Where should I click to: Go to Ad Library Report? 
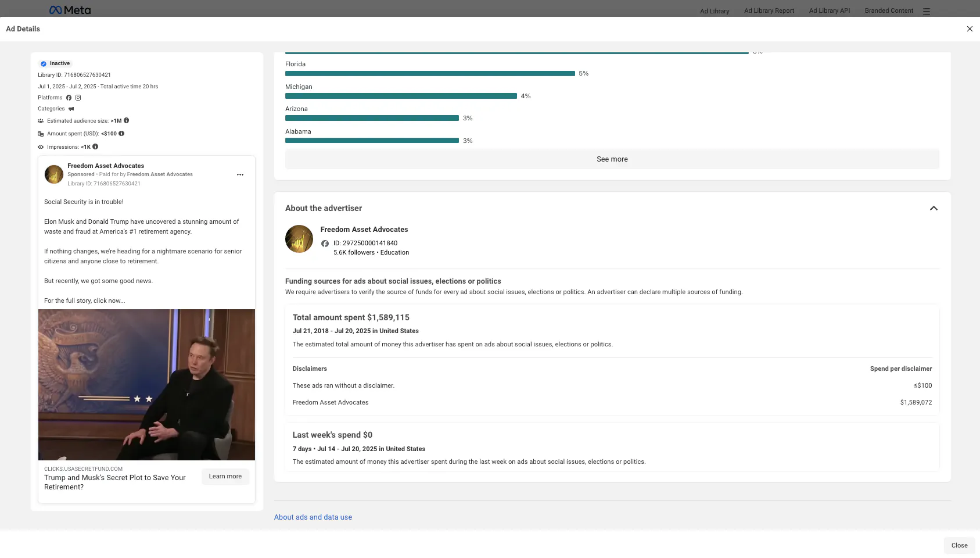769,10
